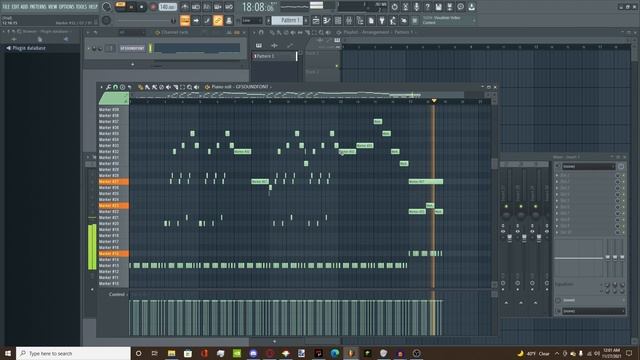
Task: Click the view mixer icon
Action: click(349, 20)
